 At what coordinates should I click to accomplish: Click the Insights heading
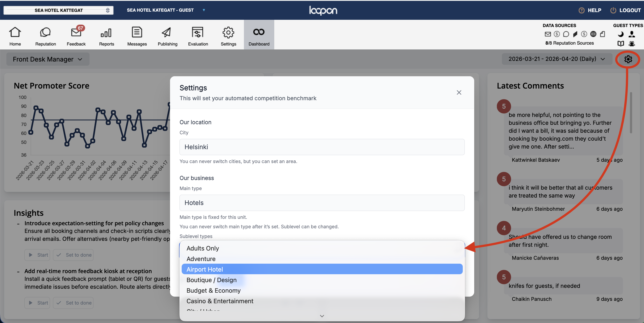29,213
